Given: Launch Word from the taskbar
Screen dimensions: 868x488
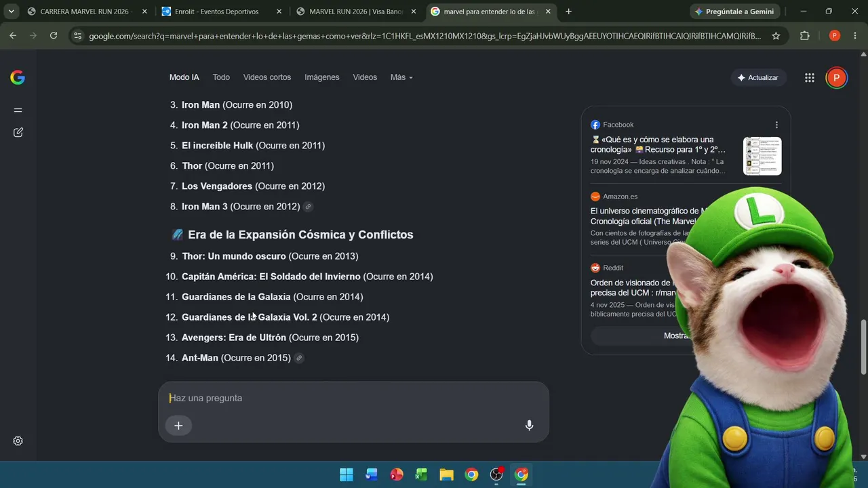Looking at the screenshot, I should coord(371,474).
